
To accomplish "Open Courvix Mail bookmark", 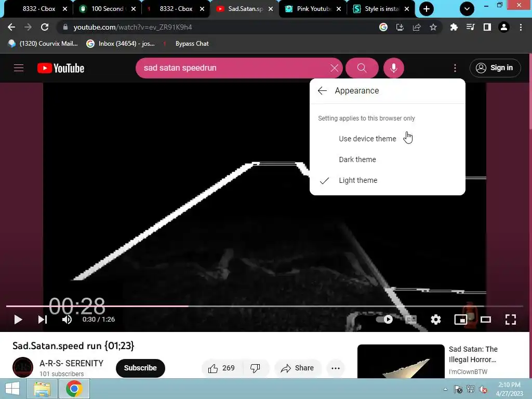I will pyautogui.click(x=43, y=44).
